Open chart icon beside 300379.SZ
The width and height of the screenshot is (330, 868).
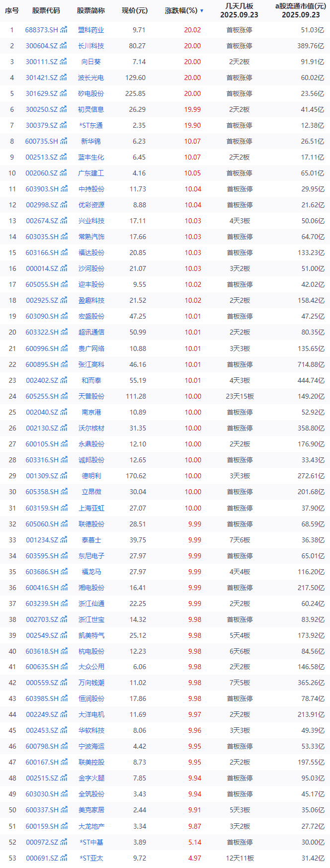pyautogui.click(x=63, y=125)
